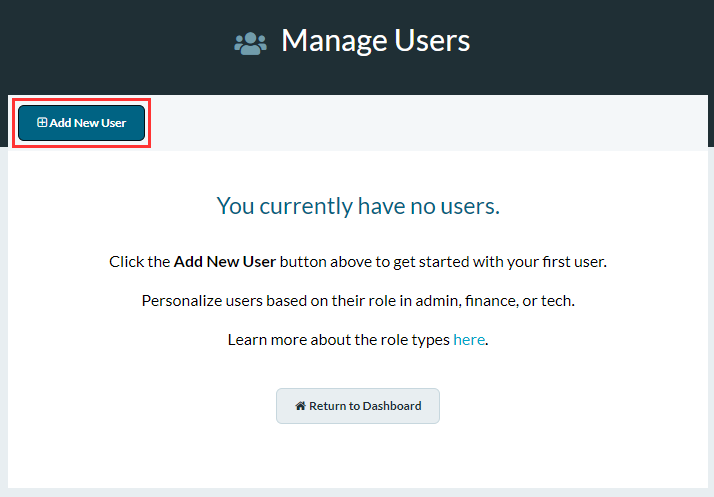
Task: Click the Manage Users page title
Action: (376, 41)
